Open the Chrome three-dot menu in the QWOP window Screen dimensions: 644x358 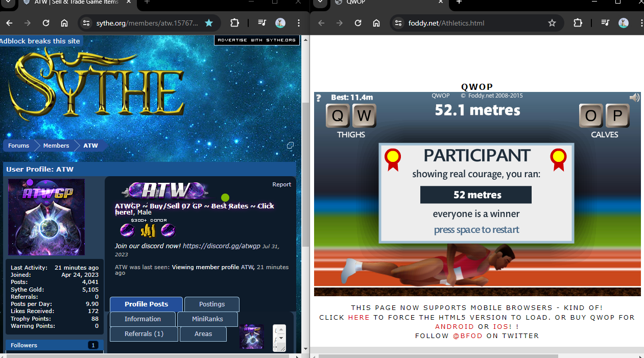[x=641, y=23]
